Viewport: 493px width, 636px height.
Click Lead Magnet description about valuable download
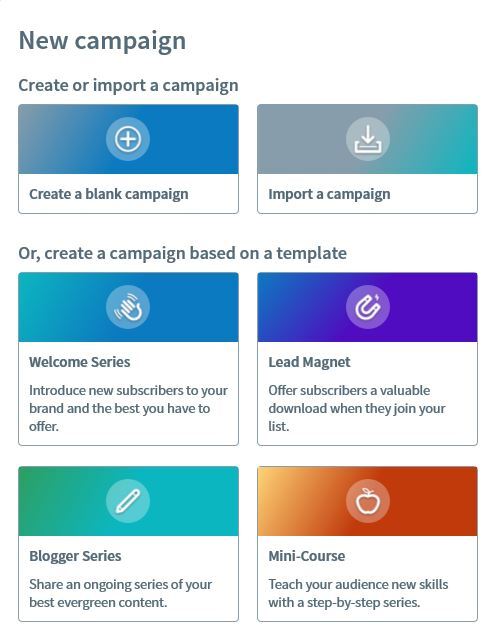(x=357, y=408)
